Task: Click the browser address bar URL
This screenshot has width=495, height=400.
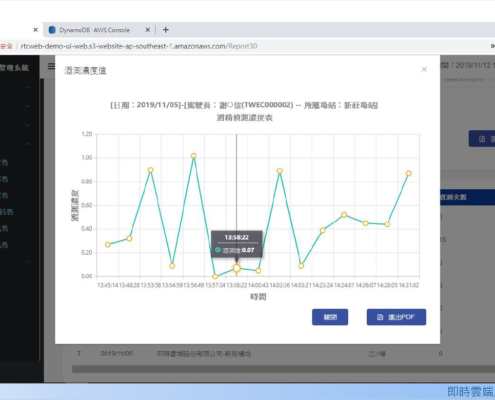Action: tap(139, 46)
